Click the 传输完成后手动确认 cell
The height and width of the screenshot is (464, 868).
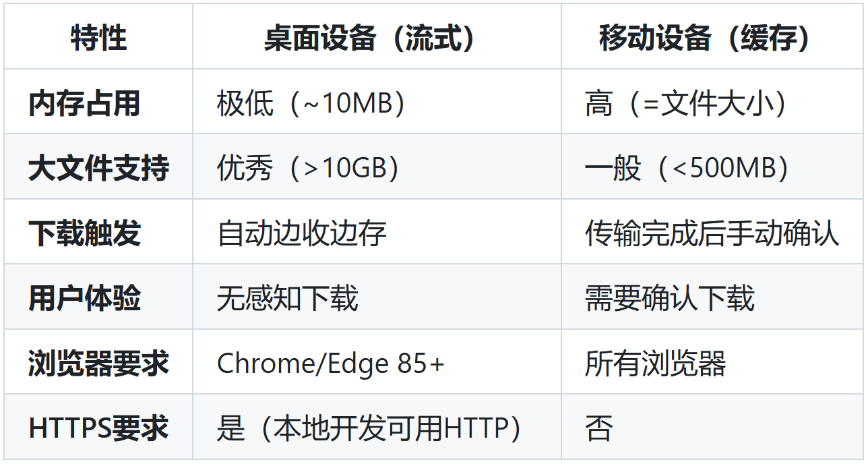[x=712, y=233]
